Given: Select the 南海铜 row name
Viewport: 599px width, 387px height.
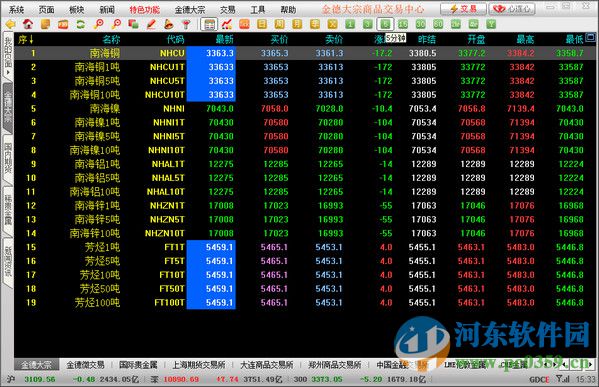Looking at the screenshot, I should [105, 53].
